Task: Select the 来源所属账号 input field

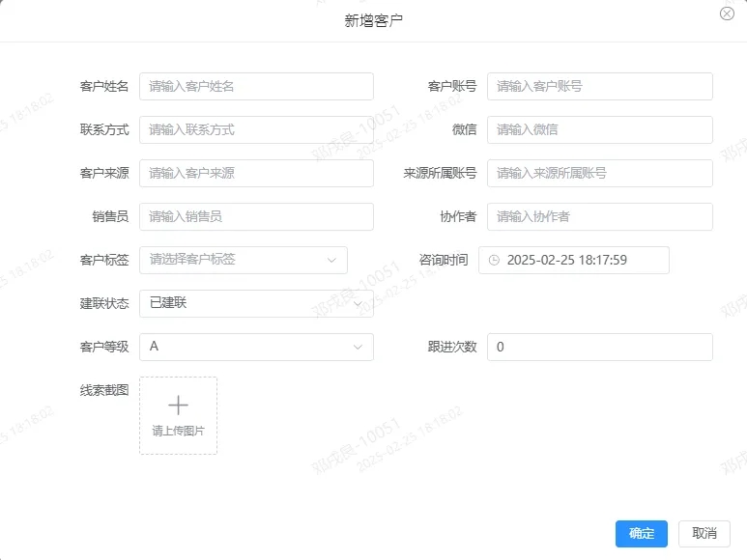Action: (x=600, y=173)
